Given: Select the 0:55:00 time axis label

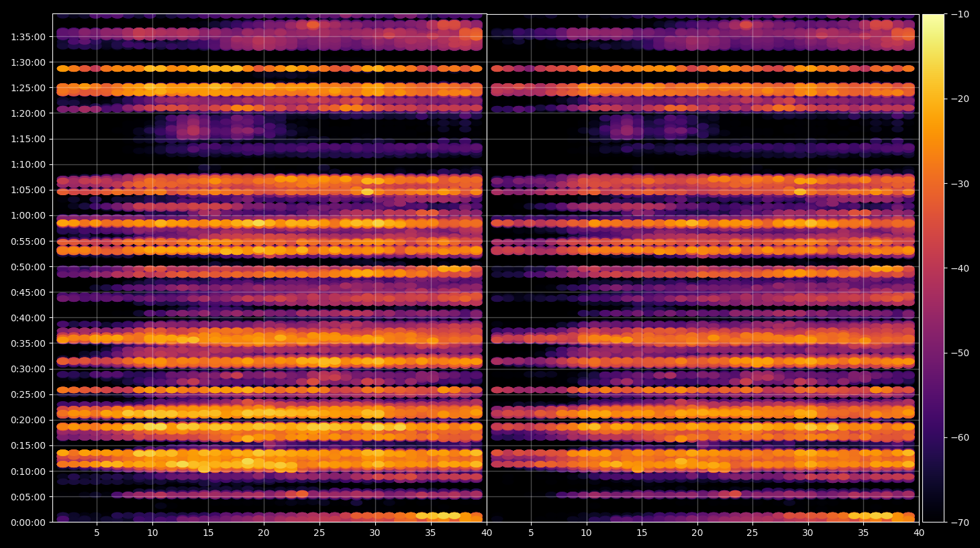Looking at the screenshot, I should [x=28, y=241].
